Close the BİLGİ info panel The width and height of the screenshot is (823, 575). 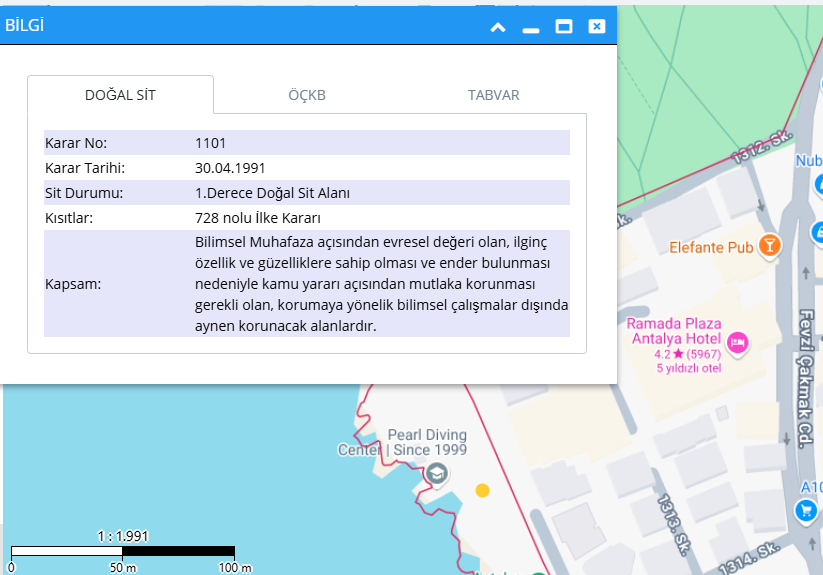[x=597, y=27]
